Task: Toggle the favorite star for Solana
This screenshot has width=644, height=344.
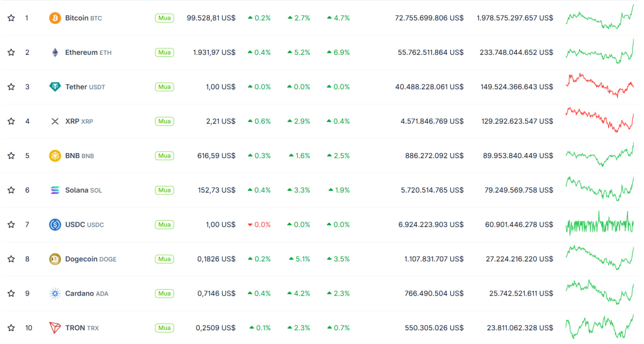Action: [x=11, y=190]
